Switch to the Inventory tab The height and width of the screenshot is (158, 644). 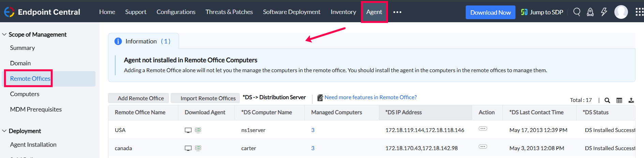pyautogui.click(x=343, y=12)
